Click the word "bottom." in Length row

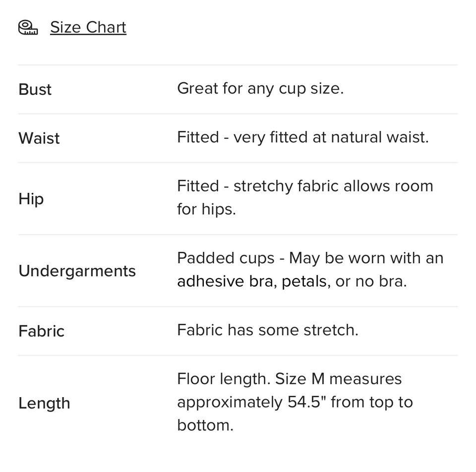(205, 425)
